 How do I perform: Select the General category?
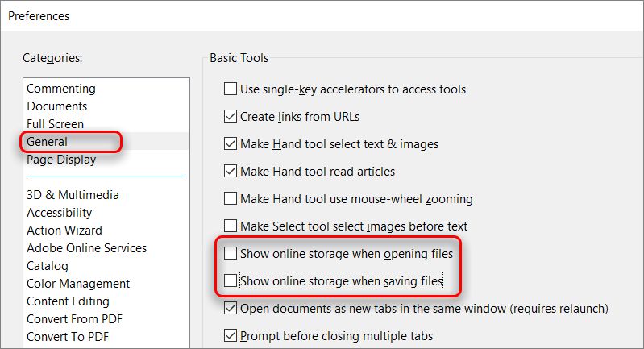tap(47, 142)
